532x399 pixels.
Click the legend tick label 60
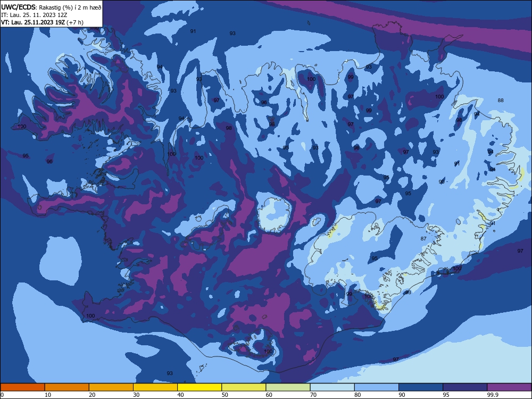[x=269, y=395]
